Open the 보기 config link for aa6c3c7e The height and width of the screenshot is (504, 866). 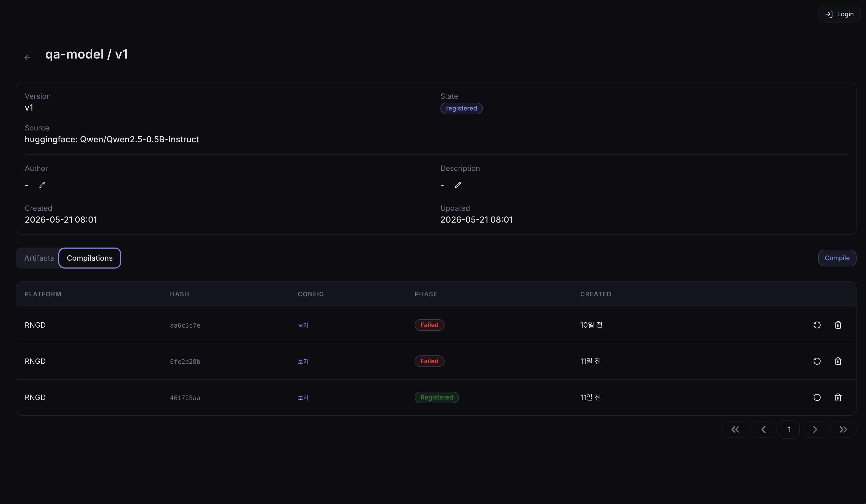pyautogui.click(x=303, y=325)
